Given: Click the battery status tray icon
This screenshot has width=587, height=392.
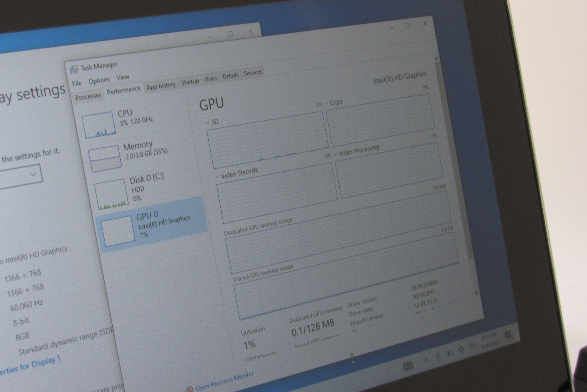Looking at the screenshot, I should 450,353.
